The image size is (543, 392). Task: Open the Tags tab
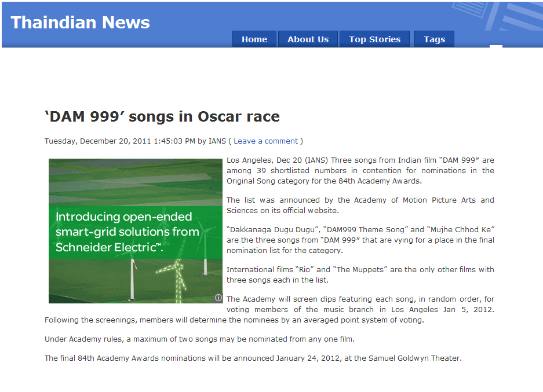pyautogui.click(x=434, y=39)
